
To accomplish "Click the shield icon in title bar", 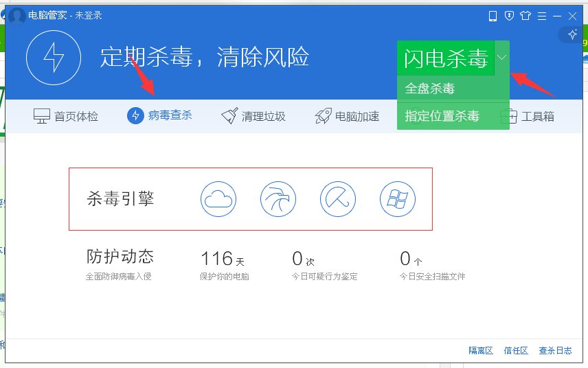I will pyautogui.click(x=509, y=16).
